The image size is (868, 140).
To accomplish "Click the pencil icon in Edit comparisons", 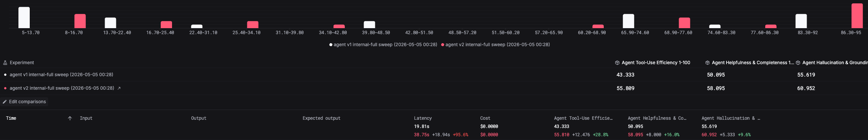I will click(5, 102).
